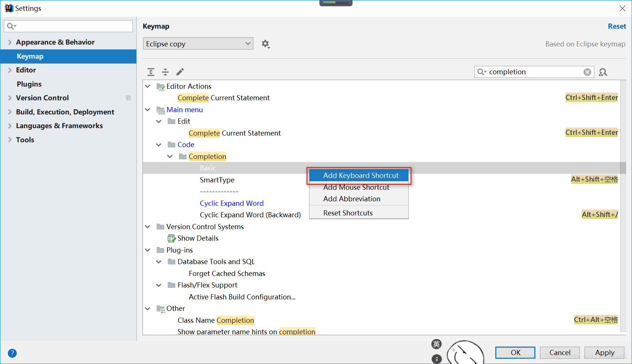Click the Show Details action icon
Image resolution: width=632 pixels, height=364 pixels.
[172, 238]
